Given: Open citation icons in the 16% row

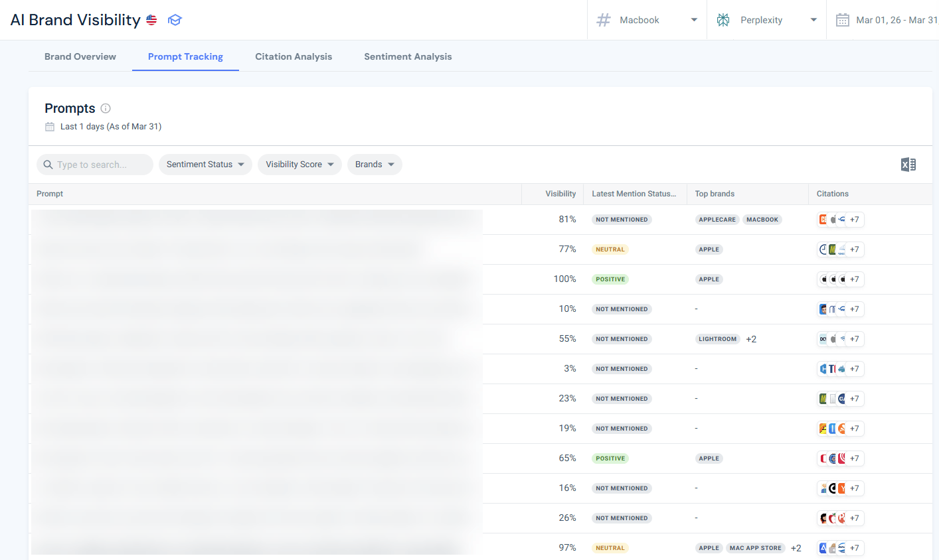Looking at the screenshot, I should point(841,488).
